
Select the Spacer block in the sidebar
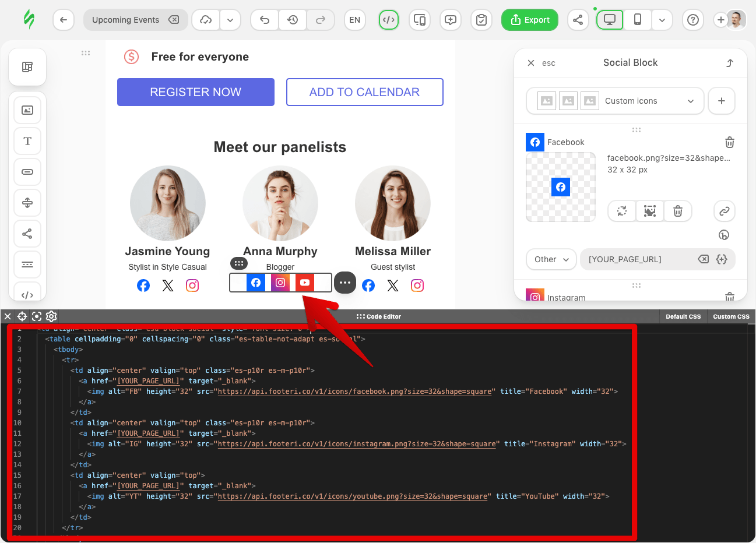[27, 203]
